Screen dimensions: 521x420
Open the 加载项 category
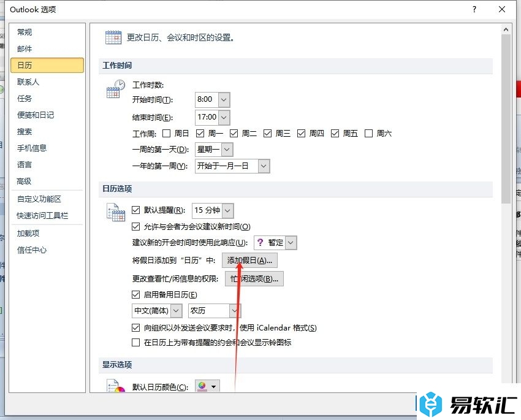[47, 234]
